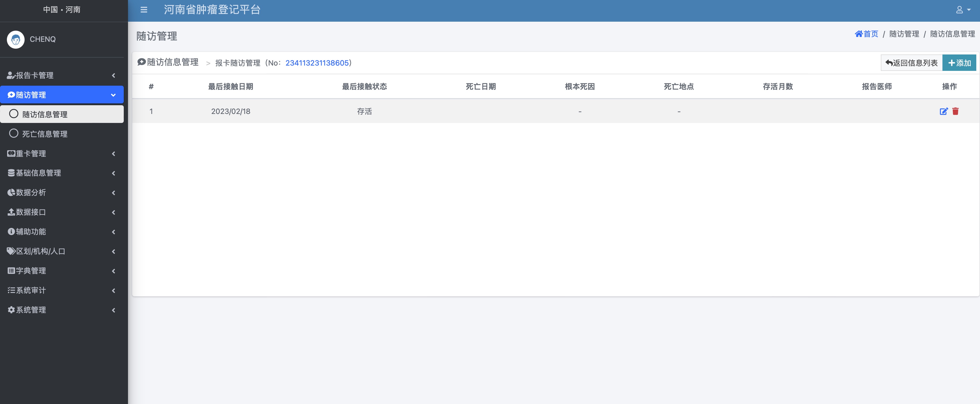The width and height of the screenshot is (980, 404).
Task: Open report card number 234113231138605 link
Action: (317, 63)
